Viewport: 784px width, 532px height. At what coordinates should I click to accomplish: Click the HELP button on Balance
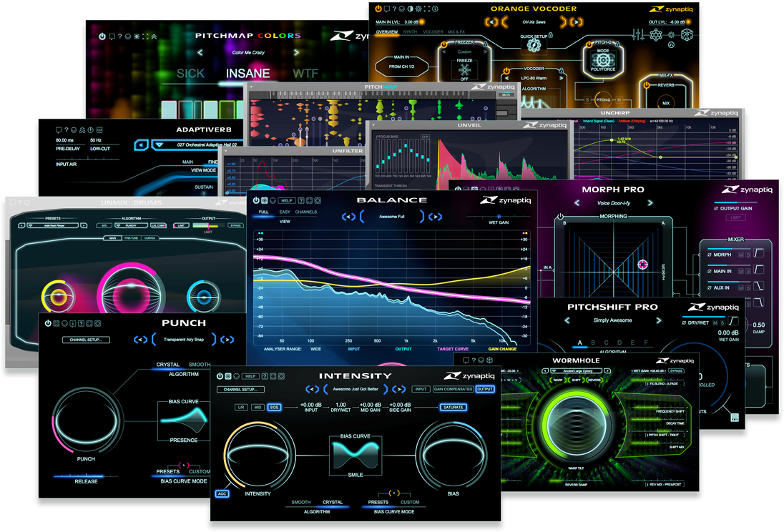[286, 201]
